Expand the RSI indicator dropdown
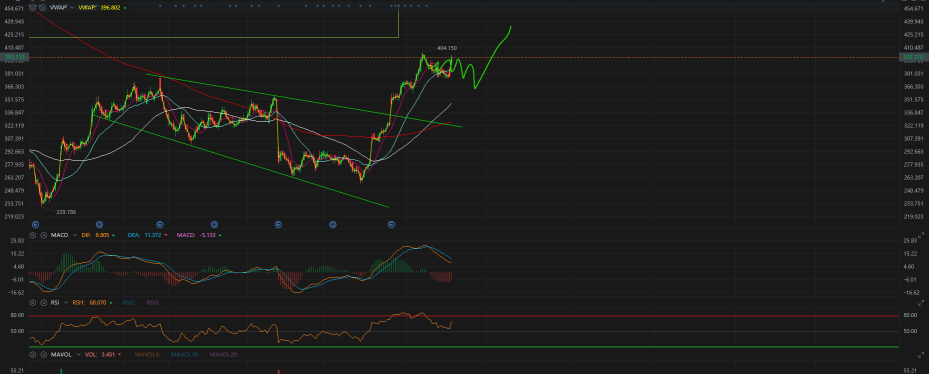929x374 pixels. 66,302
